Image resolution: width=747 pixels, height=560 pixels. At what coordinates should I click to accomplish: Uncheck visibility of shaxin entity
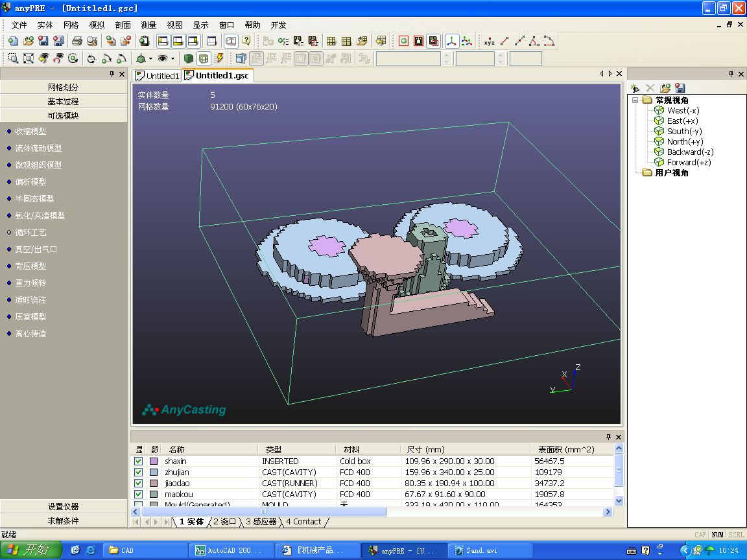[138, 461]
